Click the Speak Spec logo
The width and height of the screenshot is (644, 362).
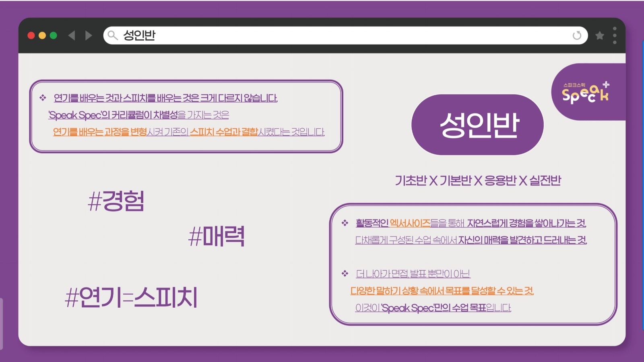(586, 93)
